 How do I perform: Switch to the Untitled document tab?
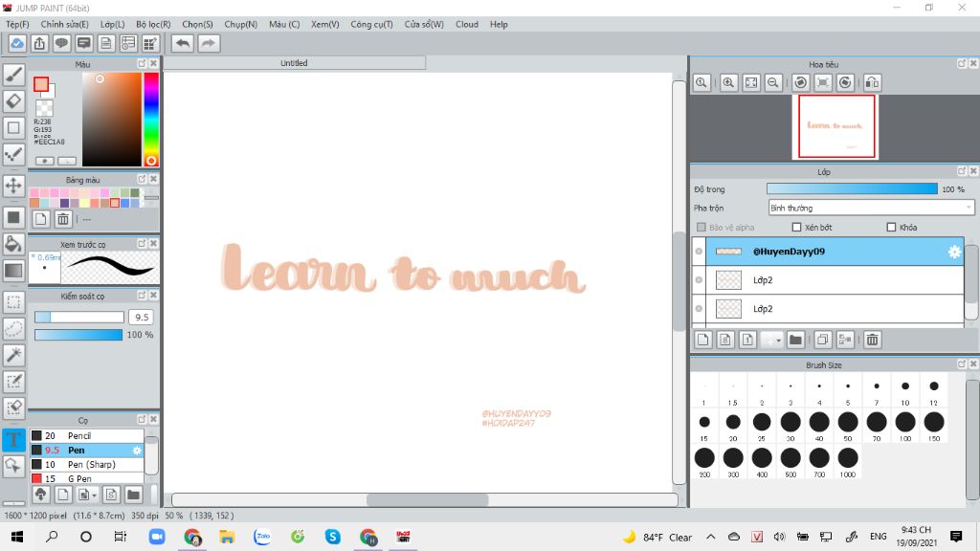click(x=294, y=63)
